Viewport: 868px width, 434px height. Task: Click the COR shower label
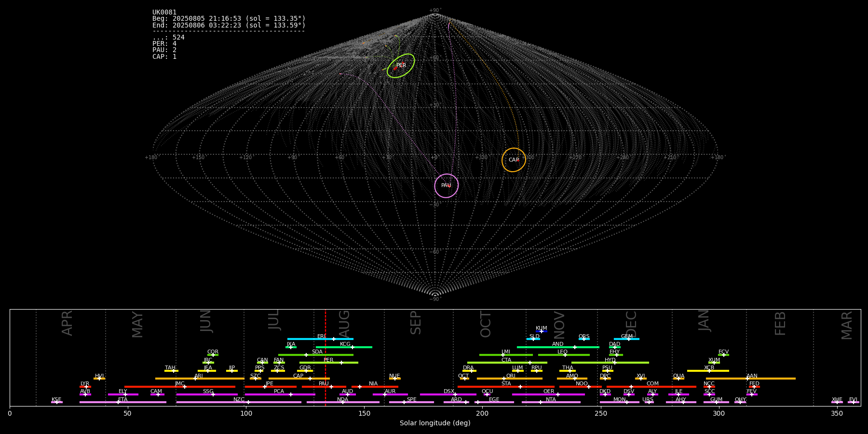(213, 352)
